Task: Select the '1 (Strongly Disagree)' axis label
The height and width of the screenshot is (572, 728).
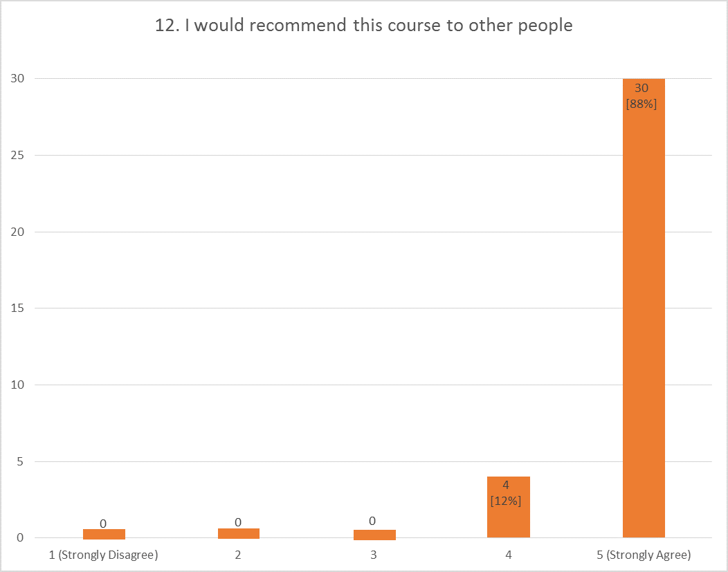Action: pyautogui.click(x=104, y=555)
